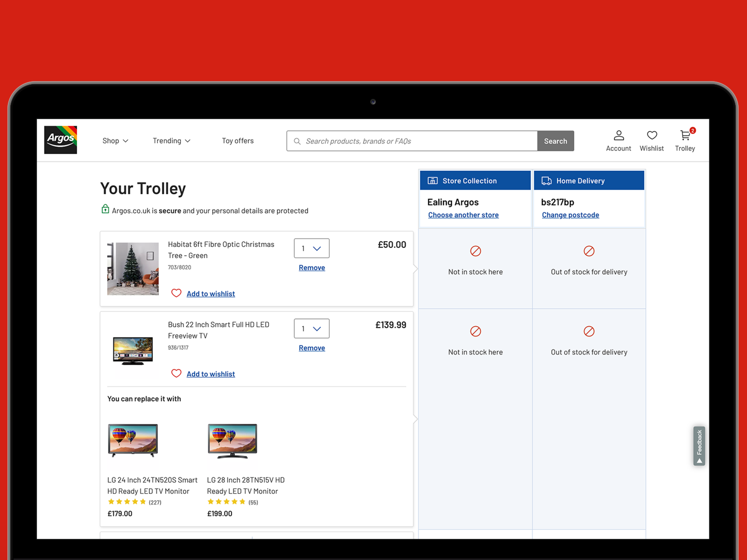
Task: Click You can replace it with heading
Action: (x=144, y=399)
